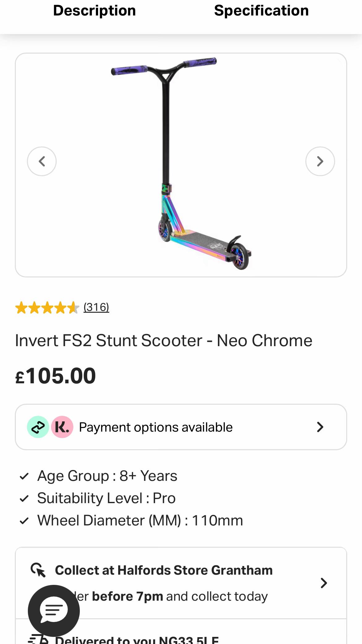Click the Invert FS2 Stunt Scooter title
The image size is (362, 644).
(x=164, y=341)
